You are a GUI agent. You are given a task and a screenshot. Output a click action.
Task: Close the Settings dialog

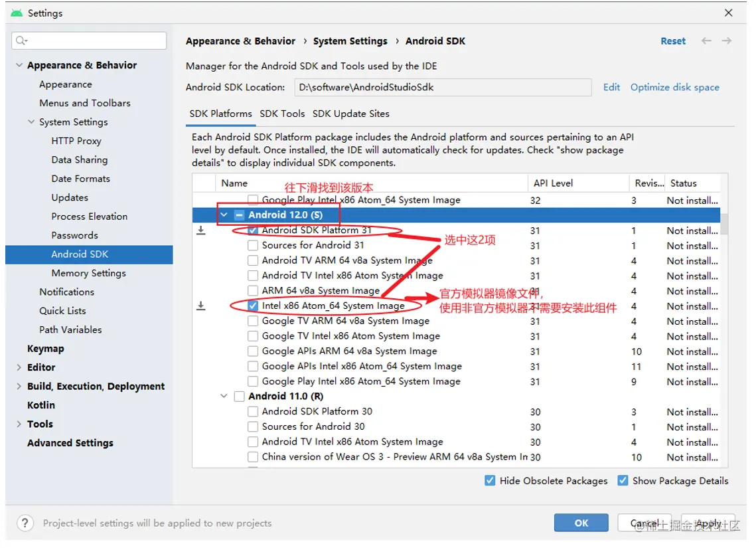[x=729, y=13]
